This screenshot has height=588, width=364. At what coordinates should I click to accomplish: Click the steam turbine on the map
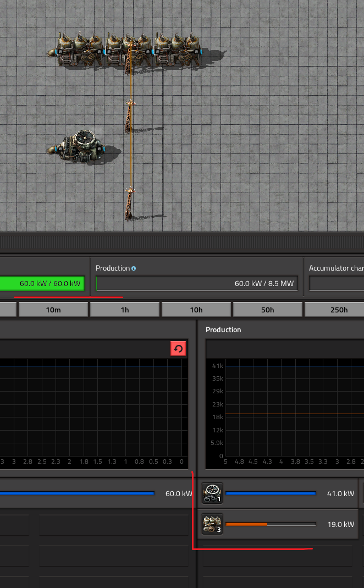click(76, 147)
